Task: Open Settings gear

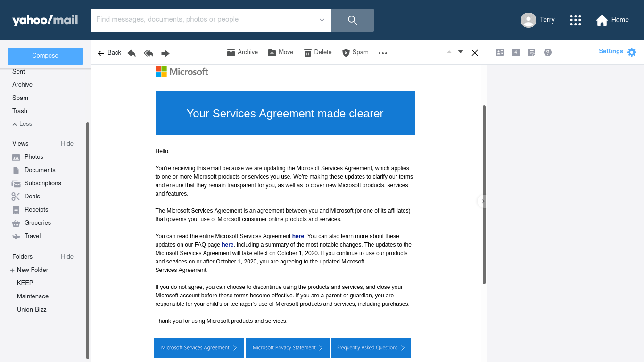Action: pyautogui.click(x=632, y=52)
